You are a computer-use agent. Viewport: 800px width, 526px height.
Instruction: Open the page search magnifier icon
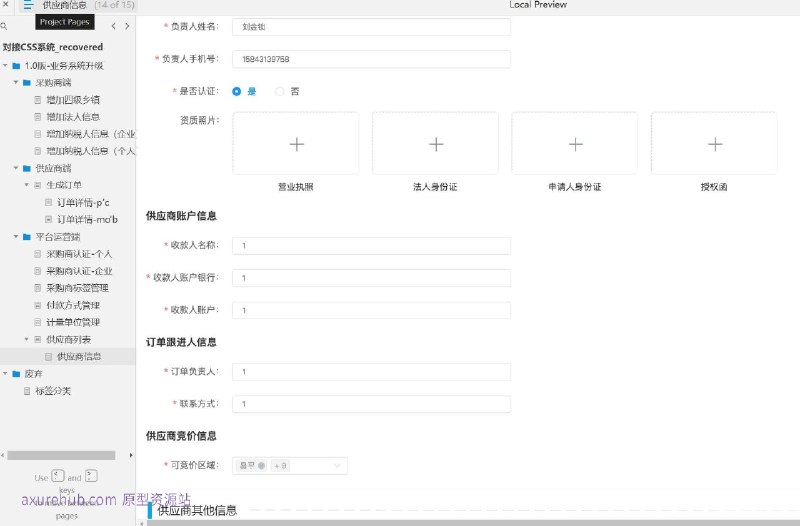coord(4,26)
